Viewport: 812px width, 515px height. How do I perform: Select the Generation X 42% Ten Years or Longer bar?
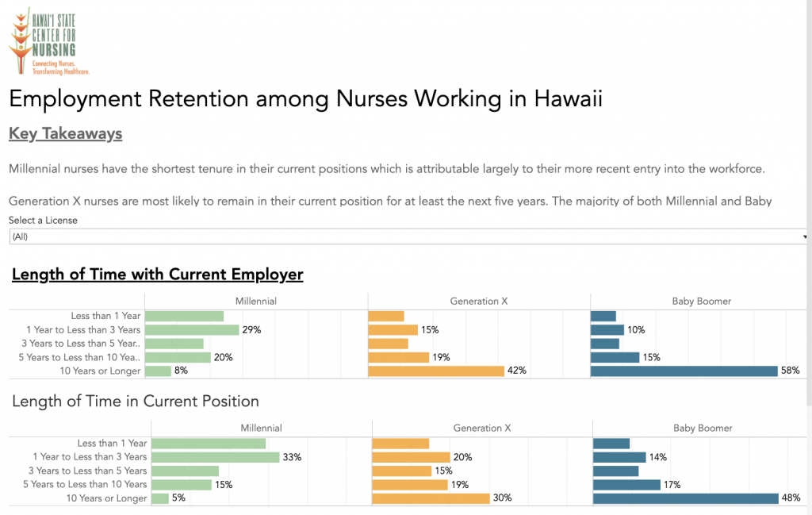click(x=436, y=371)
